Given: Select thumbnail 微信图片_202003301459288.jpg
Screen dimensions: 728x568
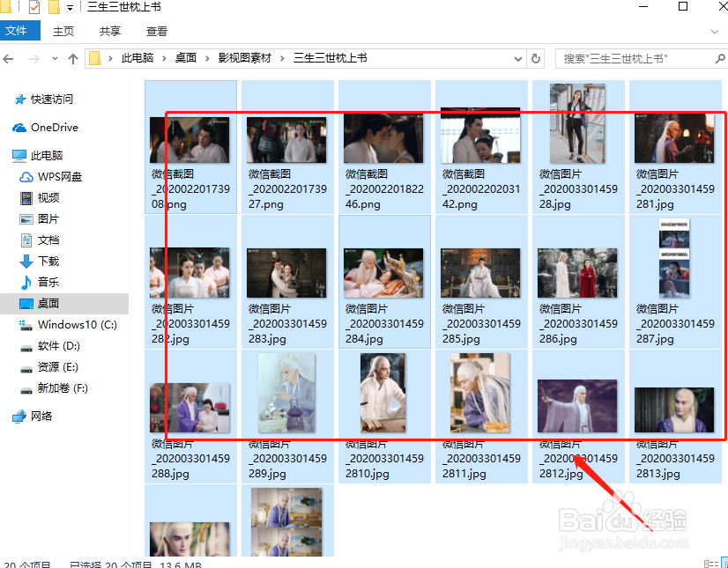Looking at the screenshot, I should click(x=189, y=408).
